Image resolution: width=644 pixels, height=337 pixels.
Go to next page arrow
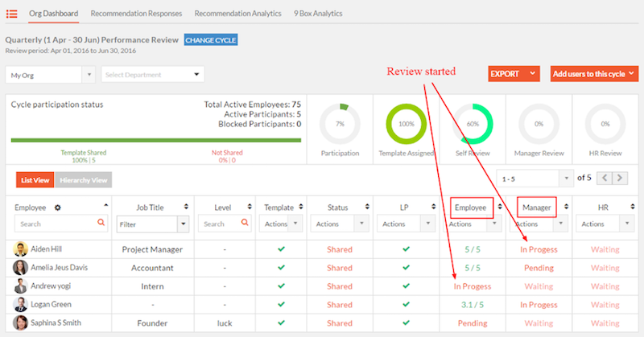(x=620, y=178)
